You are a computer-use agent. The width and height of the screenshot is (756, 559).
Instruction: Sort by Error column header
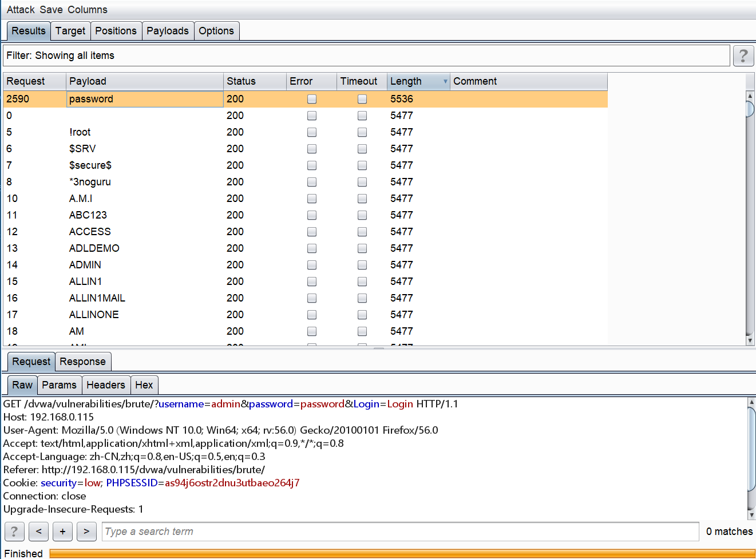point(311,81)
